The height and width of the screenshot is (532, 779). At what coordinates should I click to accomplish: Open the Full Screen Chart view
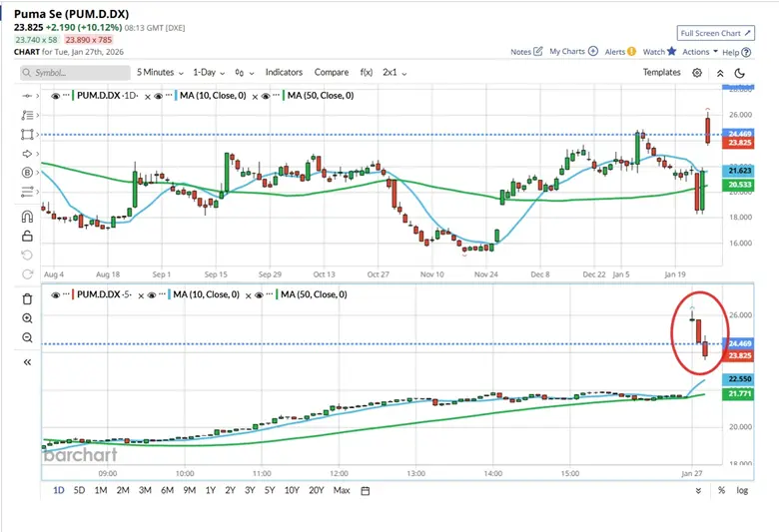point(715,33)
